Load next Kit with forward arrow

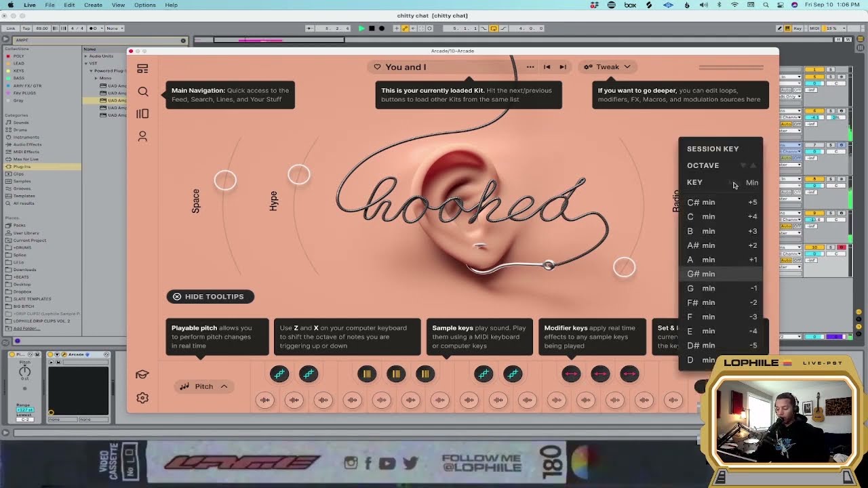tap(563, 67)
